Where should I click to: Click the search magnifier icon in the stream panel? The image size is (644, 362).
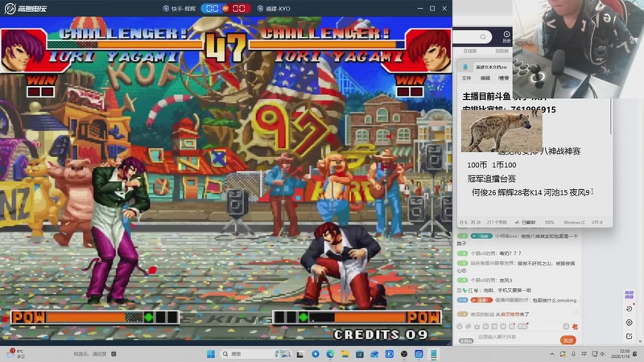pyautogui.click(x=483, y=37)
